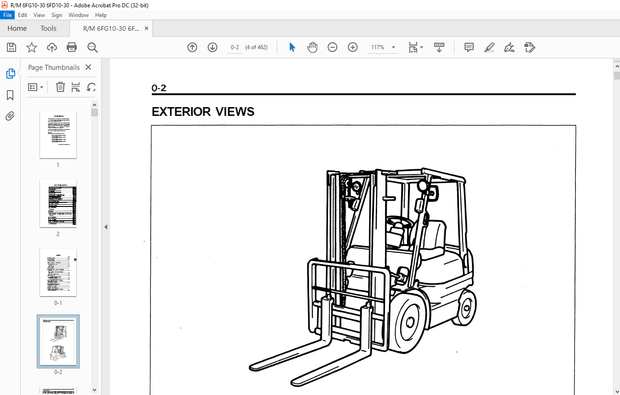Show the Page Thumbnails panel icon
620x395 pixels.
click(x=10, y=74)
